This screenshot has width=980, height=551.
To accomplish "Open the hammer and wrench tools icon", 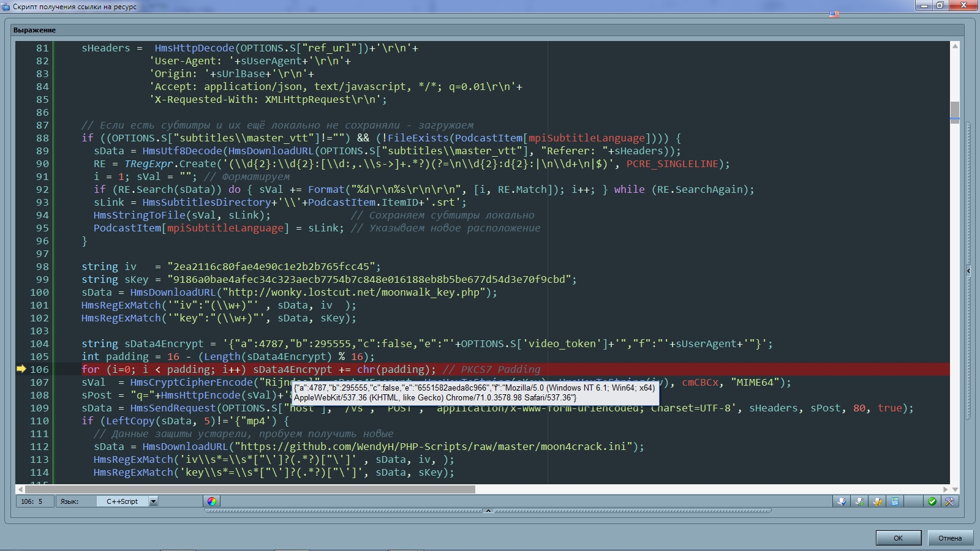I will (x=949, y=501).
